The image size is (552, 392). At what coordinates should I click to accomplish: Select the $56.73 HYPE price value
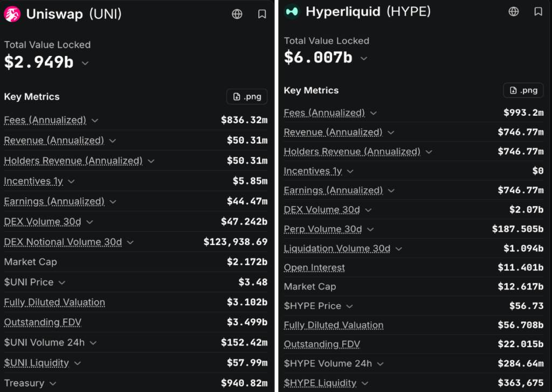pyautogui.click(x=527, y=306)
